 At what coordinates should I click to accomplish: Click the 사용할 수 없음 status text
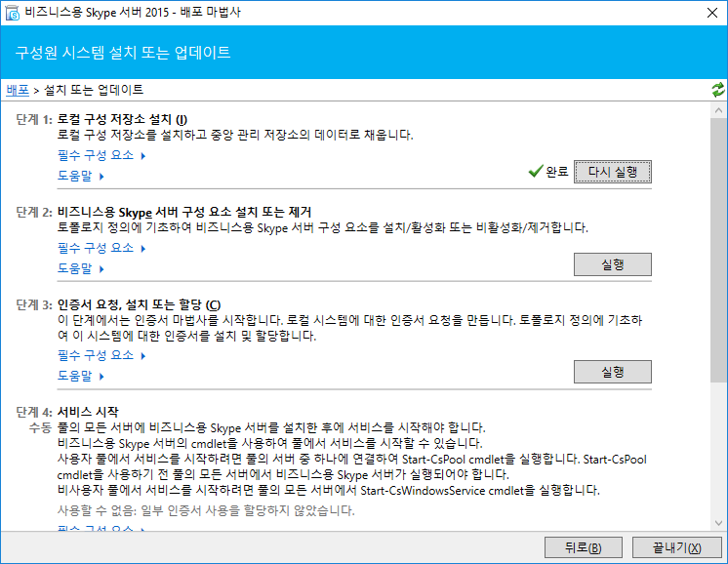coord(206,511)
